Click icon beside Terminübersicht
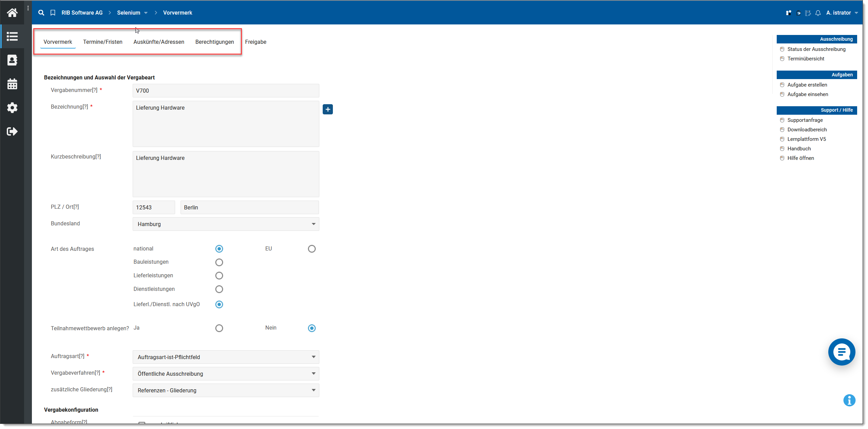This screenshot has height=429, width=868. (782, 59)
